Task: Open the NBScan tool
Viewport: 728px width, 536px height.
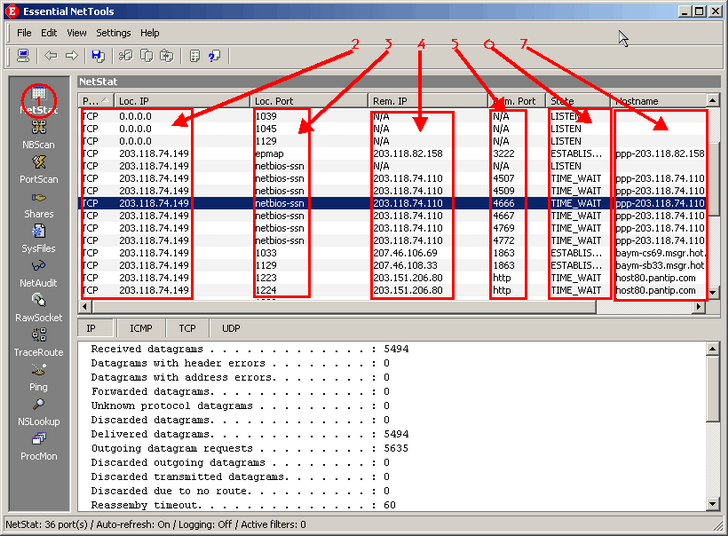Action: tap(39, 135)
